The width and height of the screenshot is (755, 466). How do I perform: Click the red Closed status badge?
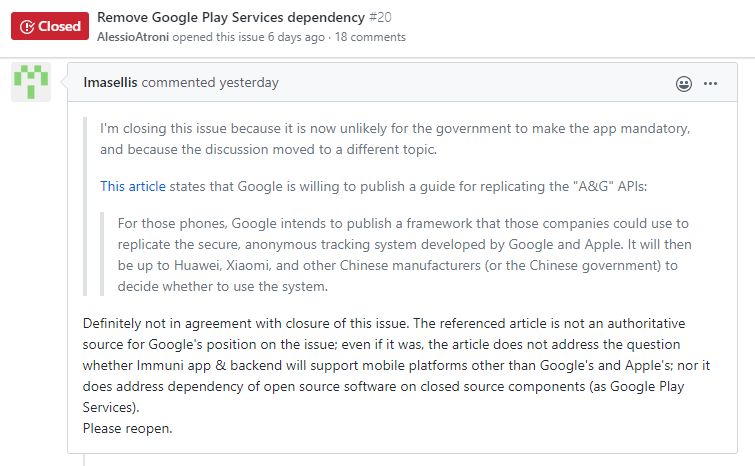pos(50,26)
